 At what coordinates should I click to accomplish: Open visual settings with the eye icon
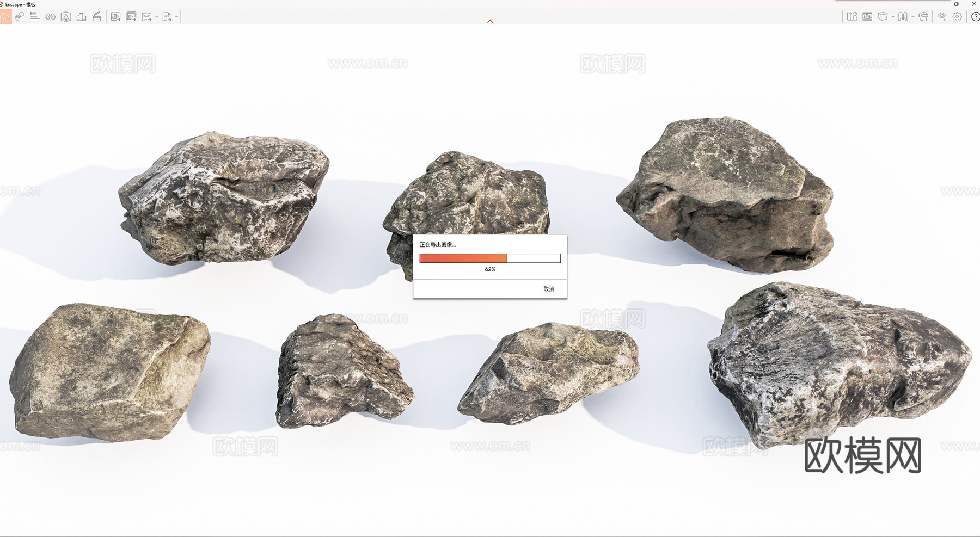(x=942, y=17)
